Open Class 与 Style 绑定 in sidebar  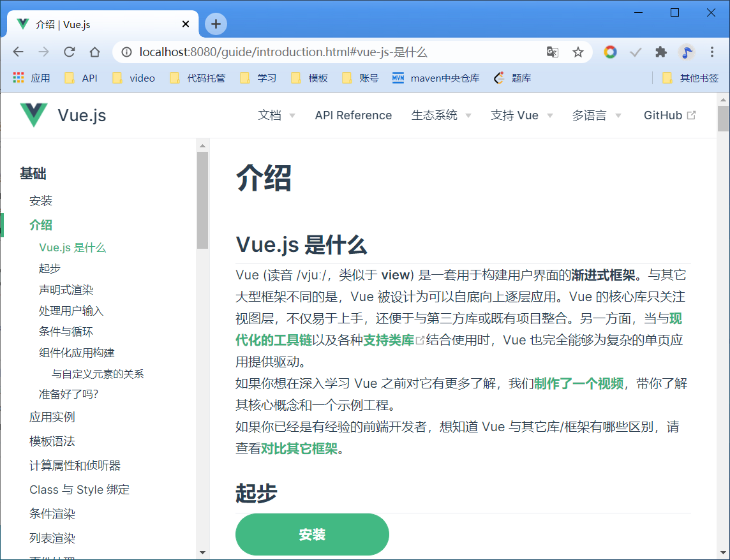pos(80,489)
